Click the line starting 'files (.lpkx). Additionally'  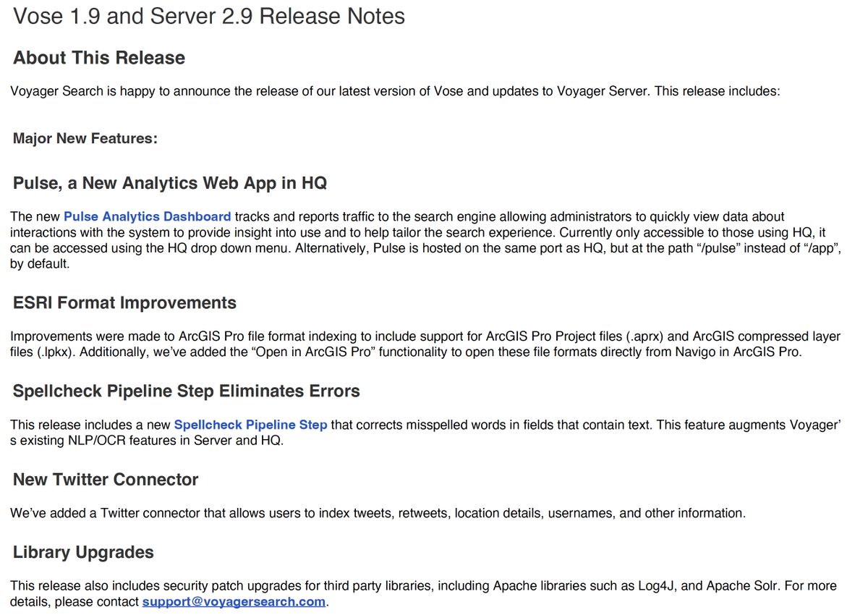click(x=406, y=352)
